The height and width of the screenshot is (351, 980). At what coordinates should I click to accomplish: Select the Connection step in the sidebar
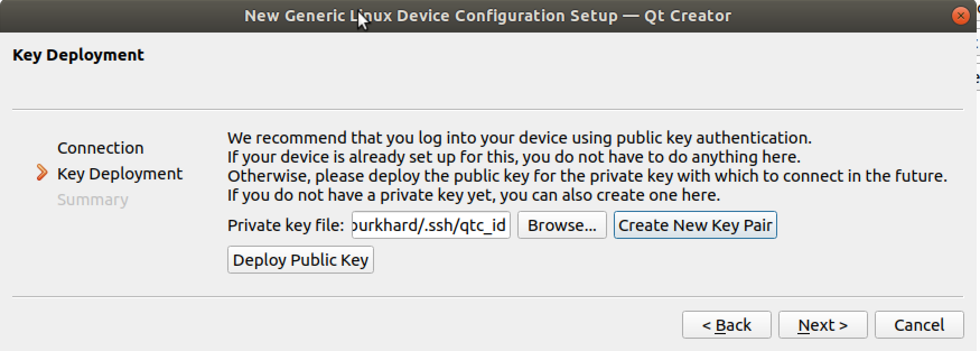pos(100,148)
